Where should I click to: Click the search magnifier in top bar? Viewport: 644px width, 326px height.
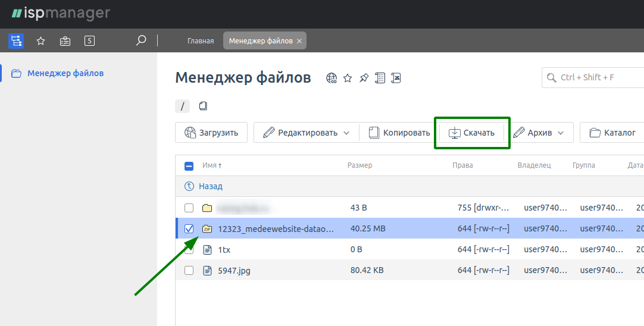[141, 40]
